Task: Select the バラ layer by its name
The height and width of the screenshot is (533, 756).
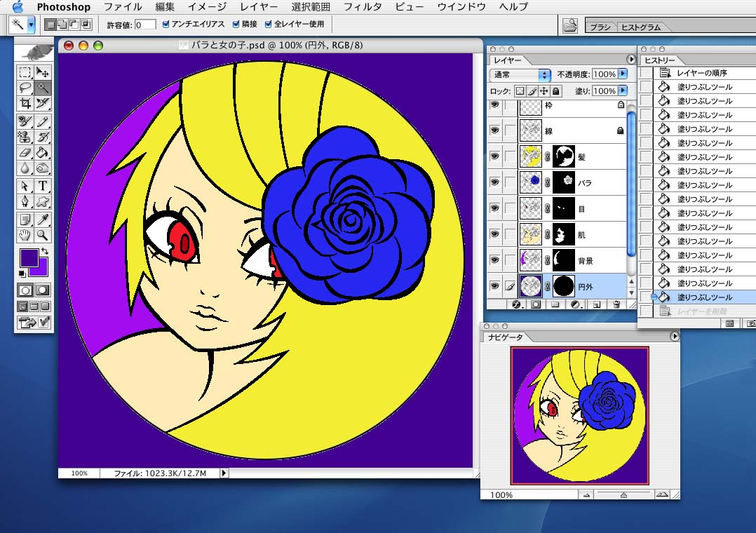Action: coord(584,183)
